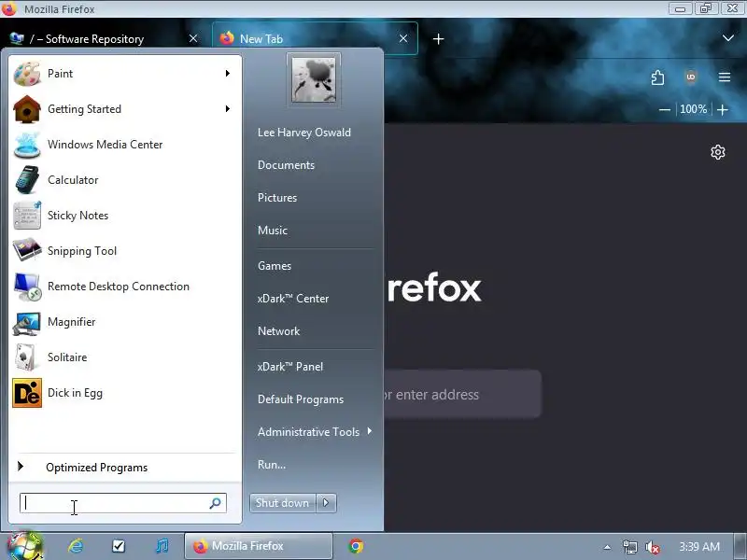
Task: Launch Google Chrome from the taskbar
Action: tap(356, 546)
